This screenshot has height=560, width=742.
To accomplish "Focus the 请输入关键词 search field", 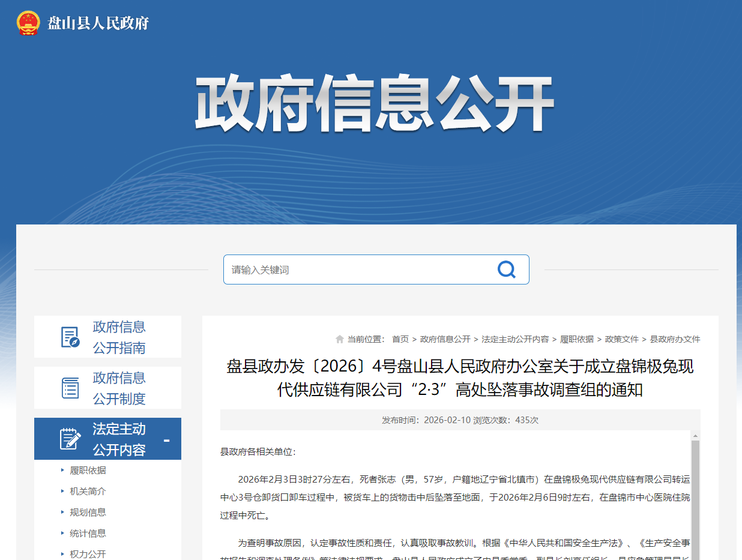I will (x=376, y=269).
